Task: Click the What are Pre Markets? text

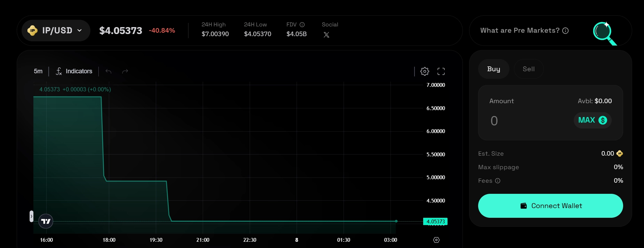Action: [520, 31]
